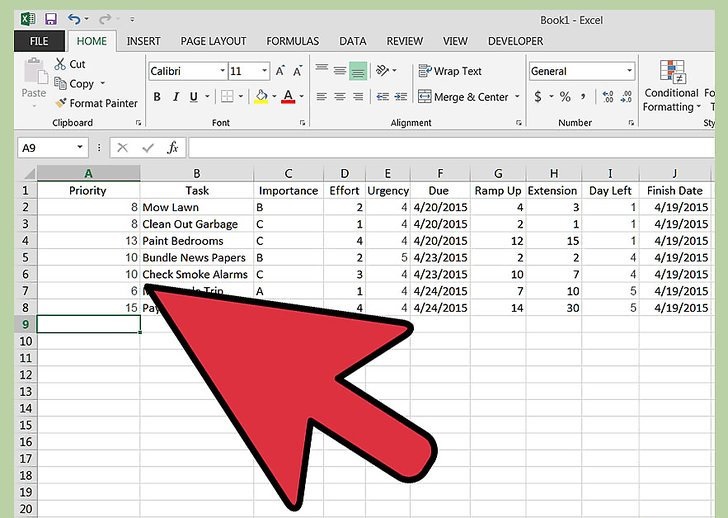Image resolution: width=728 pixels, height=518 pixels.
Task: Open the font size 11 dropdown
Action: (264, 71)
